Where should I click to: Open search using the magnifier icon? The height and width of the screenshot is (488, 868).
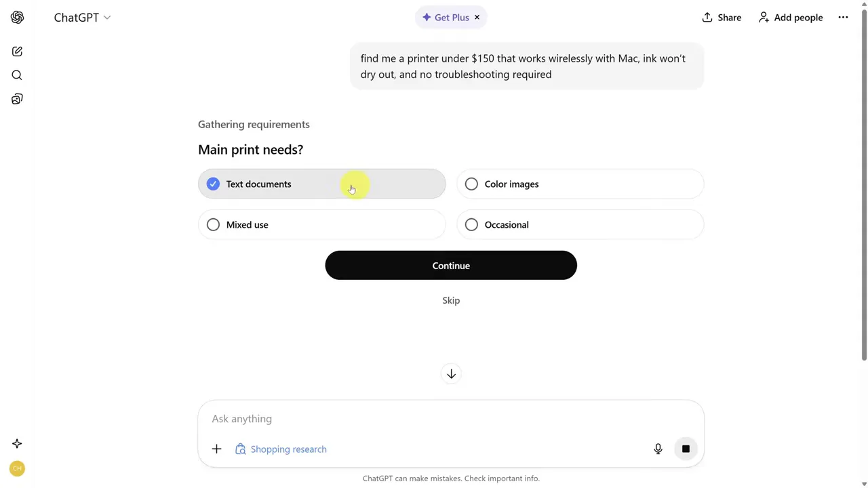coord(17,75)
